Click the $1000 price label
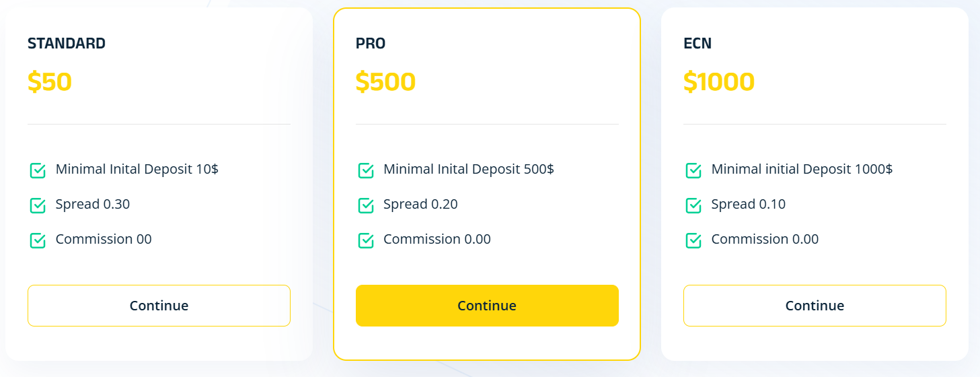 tap(719, 81)
